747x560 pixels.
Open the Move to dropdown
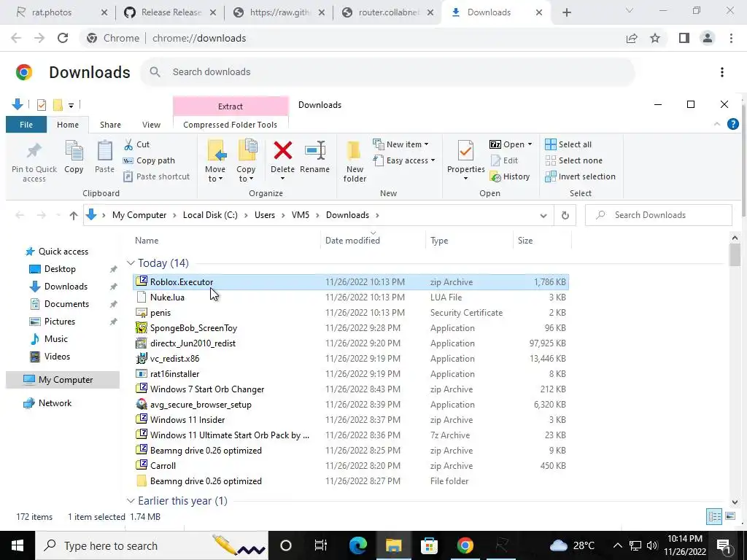click(215, 174)
